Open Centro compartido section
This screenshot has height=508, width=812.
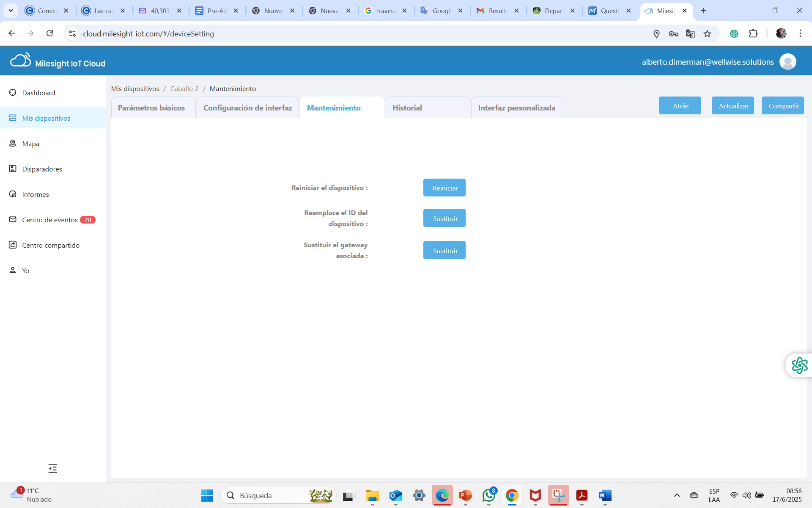tap(50, 245)
